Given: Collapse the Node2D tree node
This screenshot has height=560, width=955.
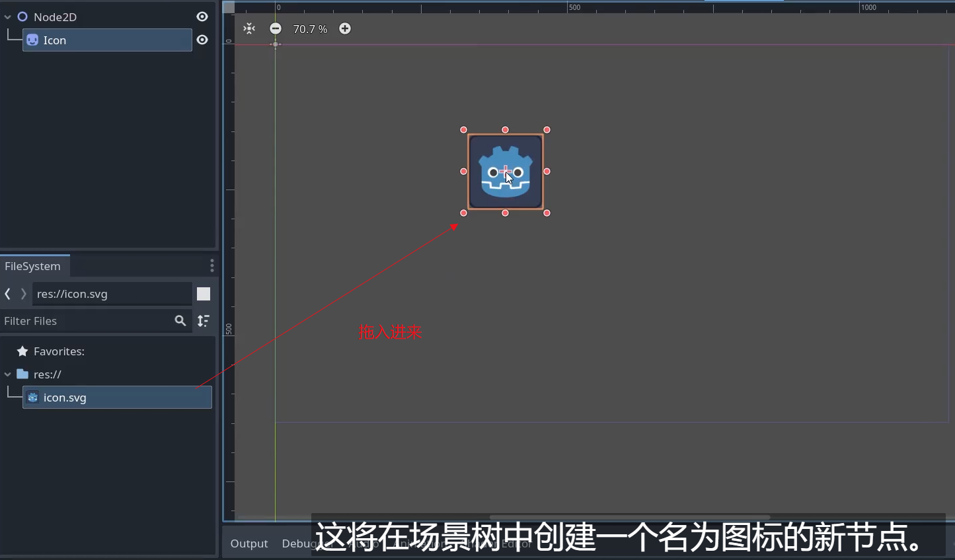Looking at the screenshot, I should pyautogui.click(x=8, y=17).
